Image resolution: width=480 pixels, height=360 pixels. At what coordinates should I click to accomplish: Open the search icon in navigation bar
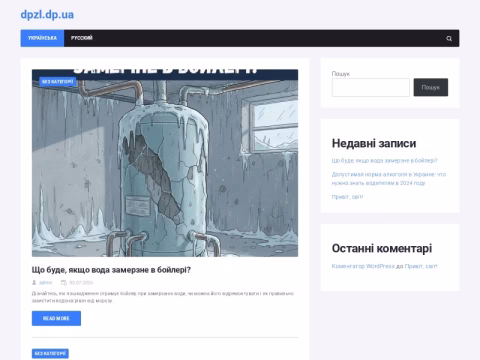449,38
